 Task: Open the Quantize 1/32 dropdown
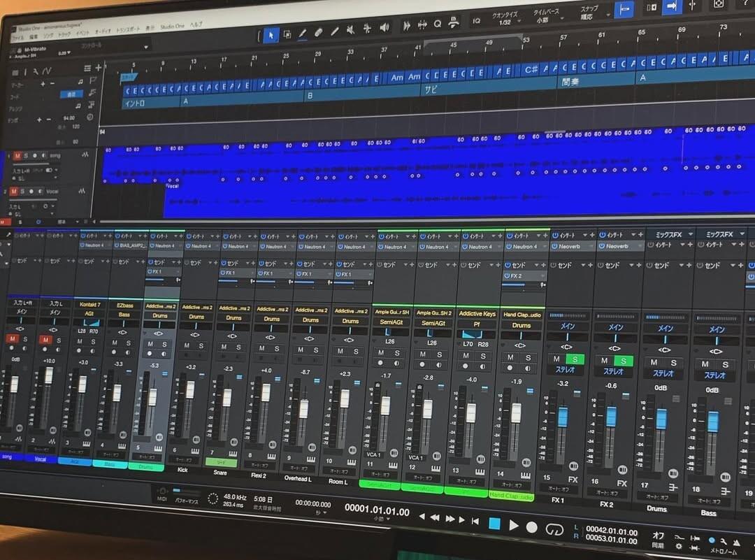point(505,18)
